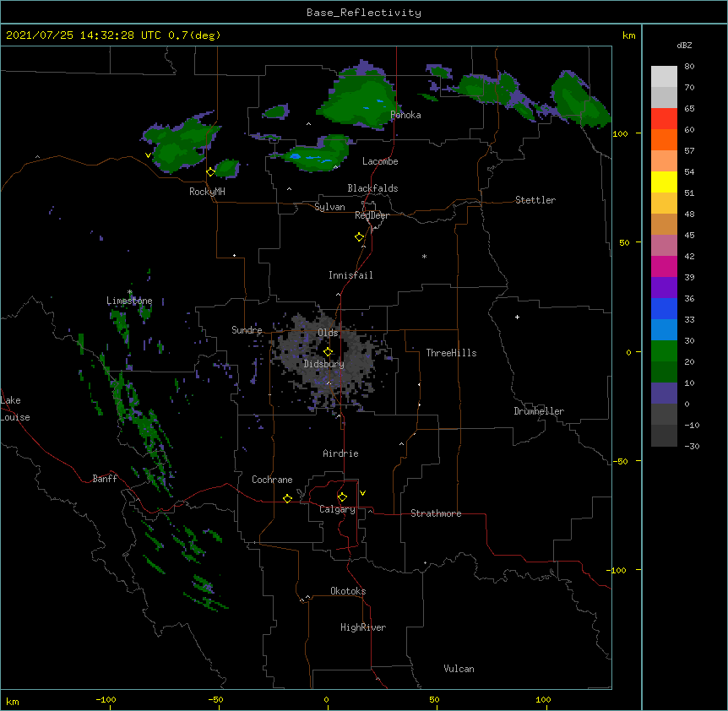Click the Lacombe city label
Viewport: 728px width, 711px height.
click(x=380, y=161)
